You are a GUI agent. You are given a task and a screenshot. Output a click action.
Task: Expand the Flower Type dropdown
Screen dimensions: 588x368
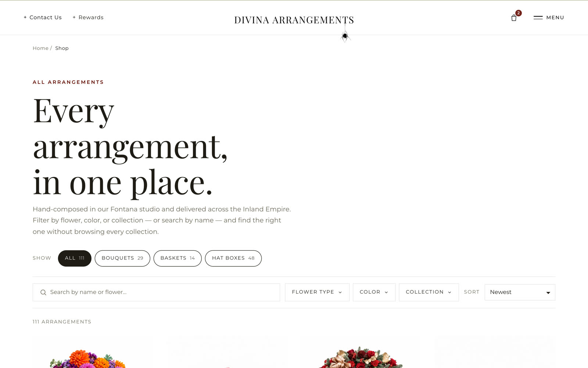coord(317,292)
